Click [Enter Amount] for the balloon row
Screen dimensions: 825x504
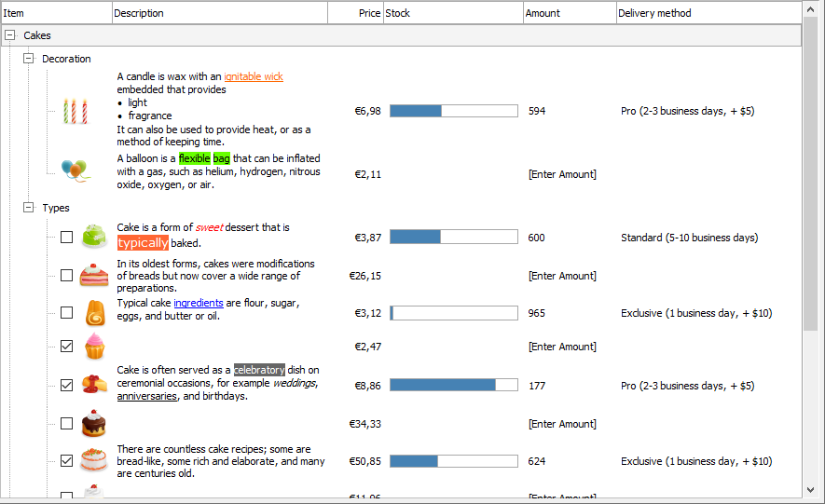(x=562, y=174)
